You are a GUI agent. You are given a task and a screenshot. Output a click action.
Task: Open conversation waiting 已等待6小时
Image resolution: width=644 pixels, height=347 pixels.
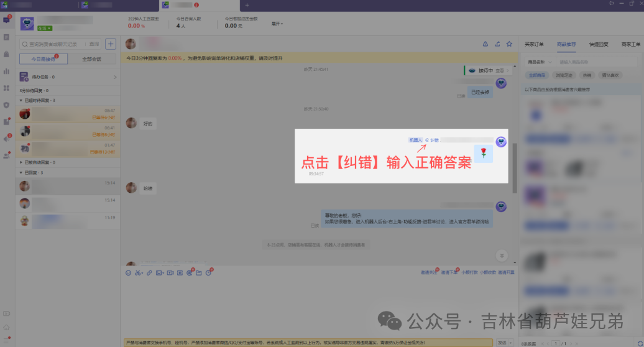68,114
